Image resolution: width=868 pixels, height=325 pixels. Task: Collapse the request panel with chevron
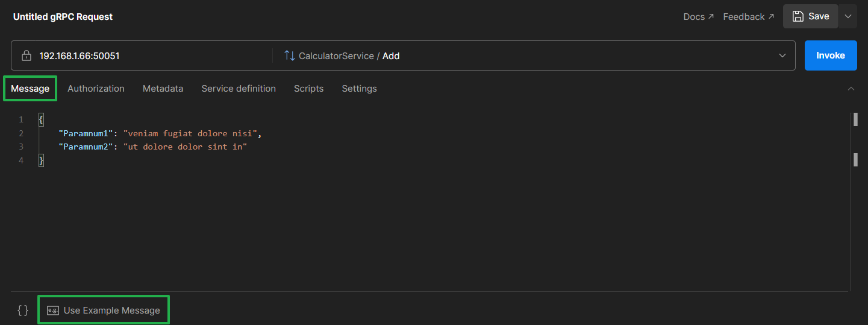[851, 89]
